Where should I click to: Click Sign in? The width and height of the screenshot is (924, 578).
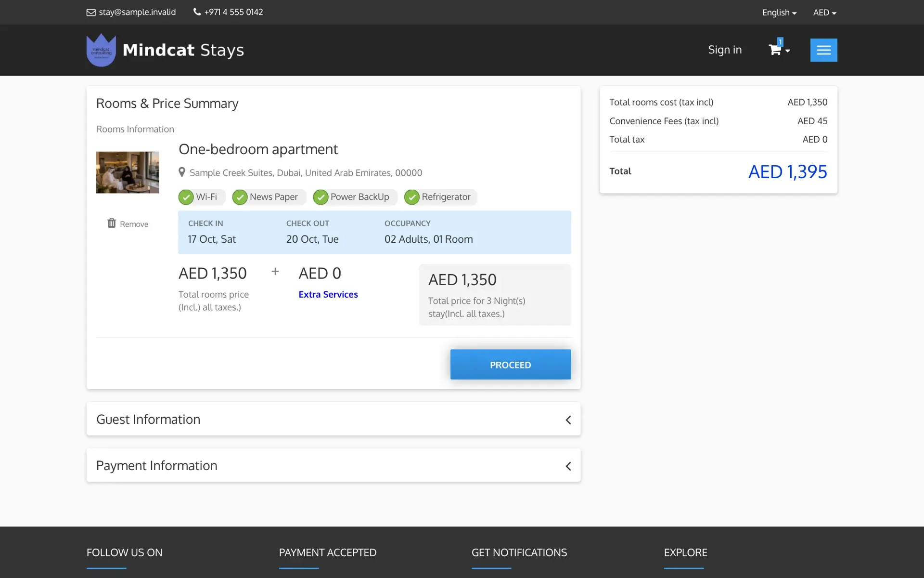tap(725, 50)
